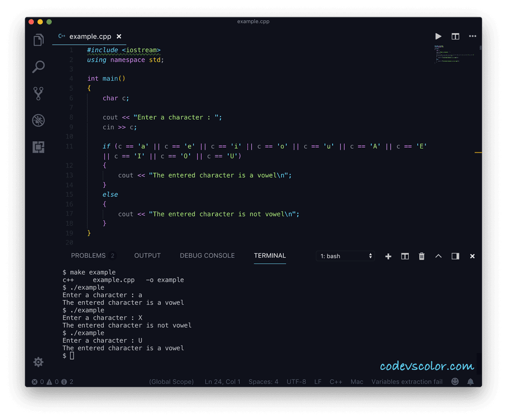Click the UTF-8 encoding in status bar

click(296, 381)
